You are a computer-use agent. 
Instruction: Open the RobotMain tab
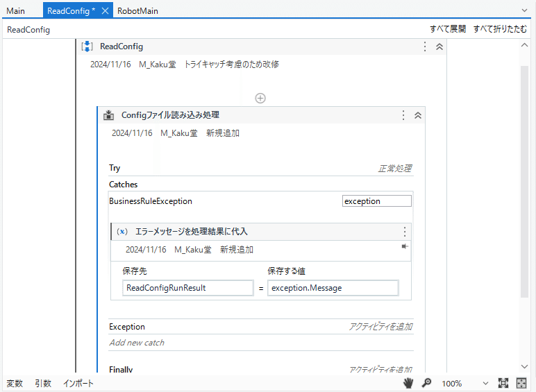click(137, 11)
